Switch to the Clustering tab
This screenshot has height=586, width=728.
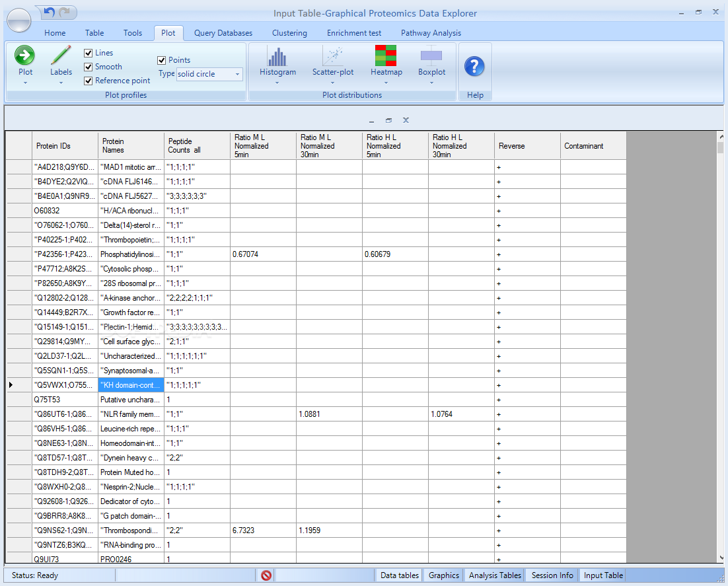289,33
